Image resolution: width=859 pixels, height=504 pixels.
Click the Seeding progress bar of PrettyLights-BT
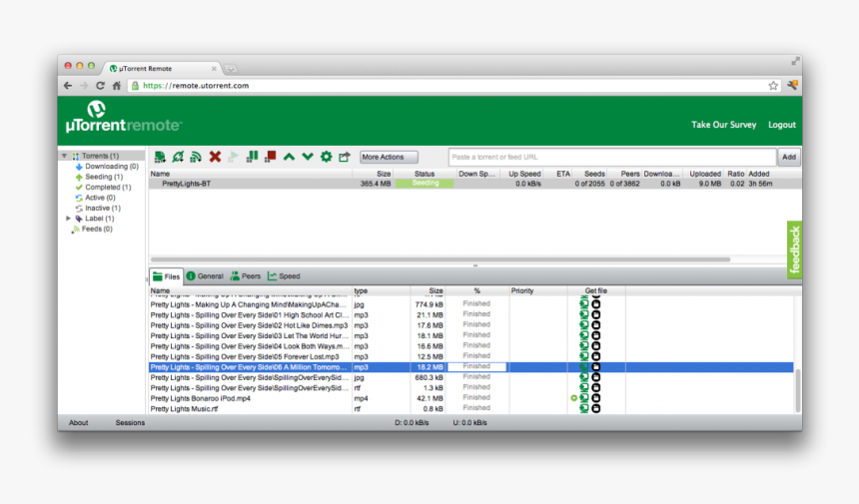(x=425, y=184)
